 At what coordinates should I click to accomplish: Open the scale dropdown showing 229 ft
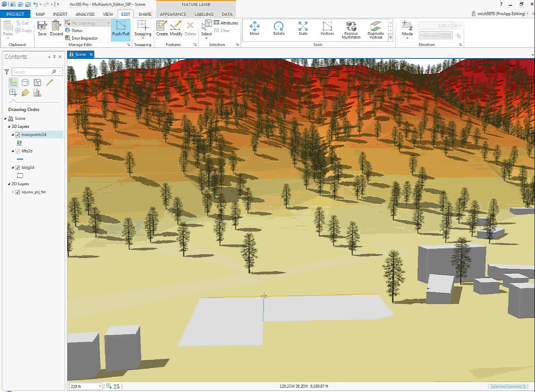(x=100, y=386)
